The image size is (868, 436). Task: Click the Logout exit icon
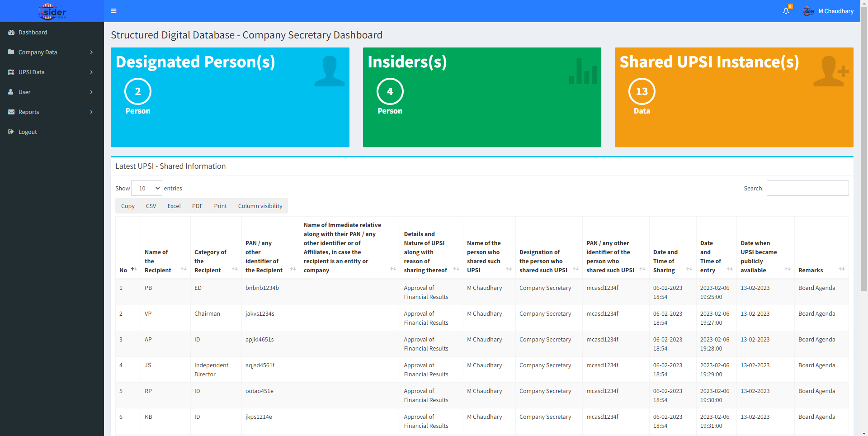coord(11,132)
